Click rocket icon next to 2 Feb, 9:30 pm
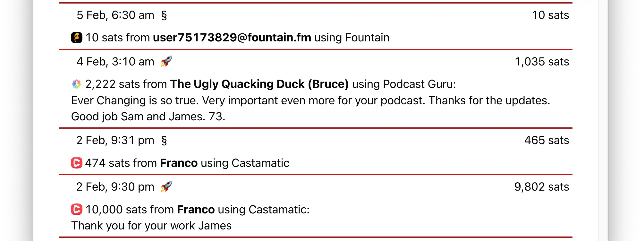This screenshot has width=644, height=241. pos(166,186)
